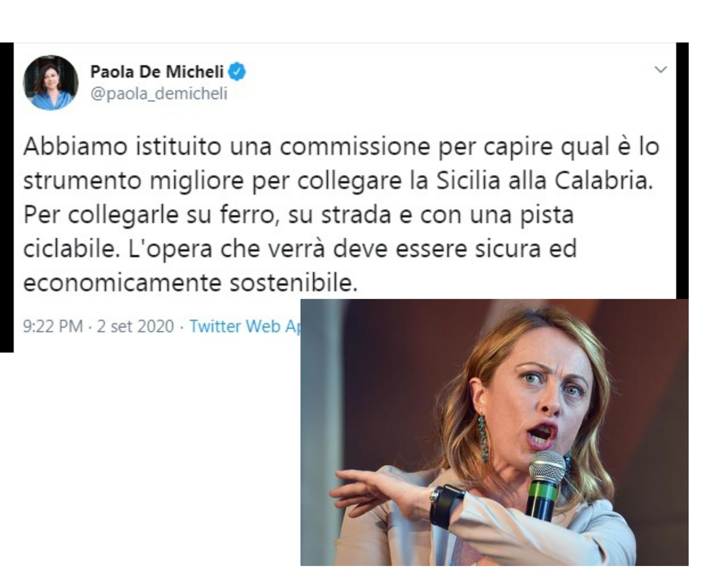Click the word "Sicilia" in the tweet
728x582 pixels.
[x=468, y=181]
